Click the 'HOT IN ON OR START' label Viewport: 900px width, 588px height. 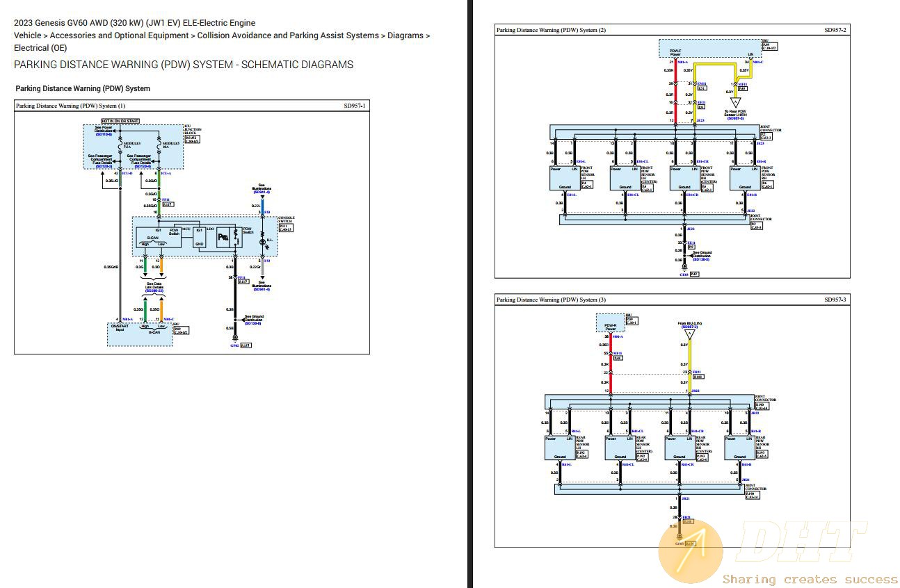coord(120,121)
